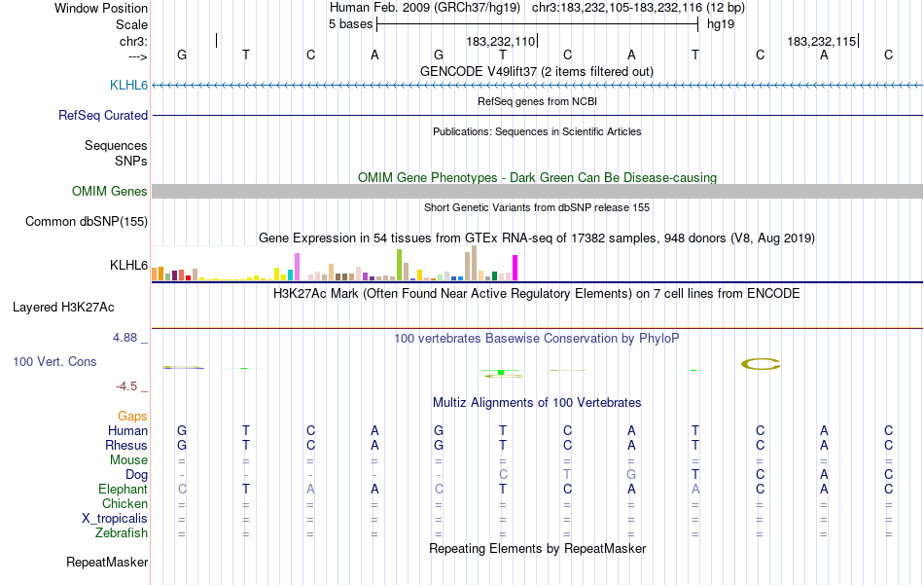Click the faded G base in Dog row

pos(631,475)
